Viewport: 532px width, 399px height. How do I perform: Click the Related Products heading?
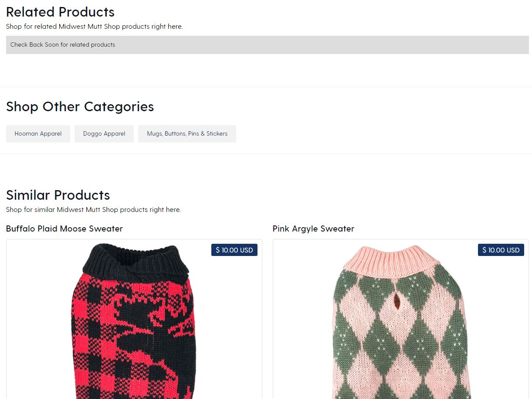60,12
